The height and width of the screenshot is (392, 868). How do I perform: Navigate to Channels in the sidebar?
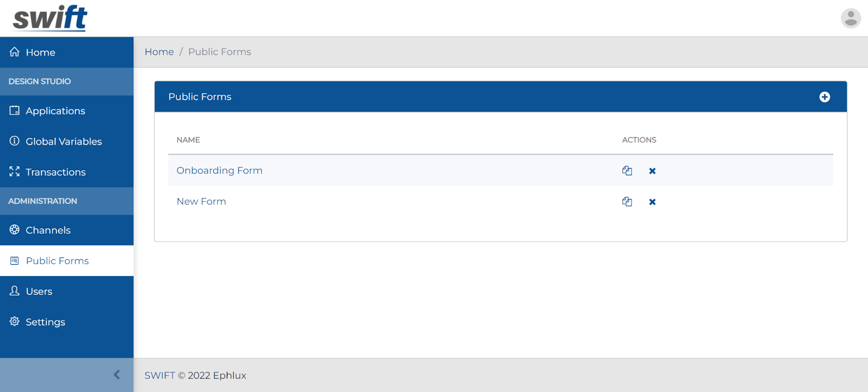[x=48, y=230]
